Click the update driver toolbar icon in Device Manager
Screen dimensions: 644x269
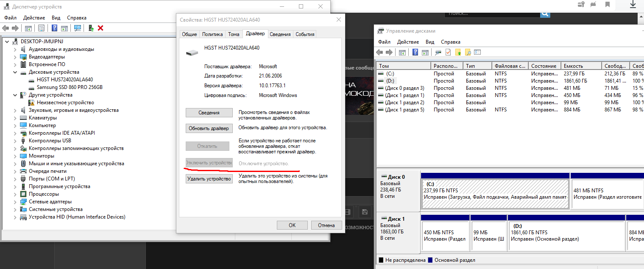pos(91,28)
